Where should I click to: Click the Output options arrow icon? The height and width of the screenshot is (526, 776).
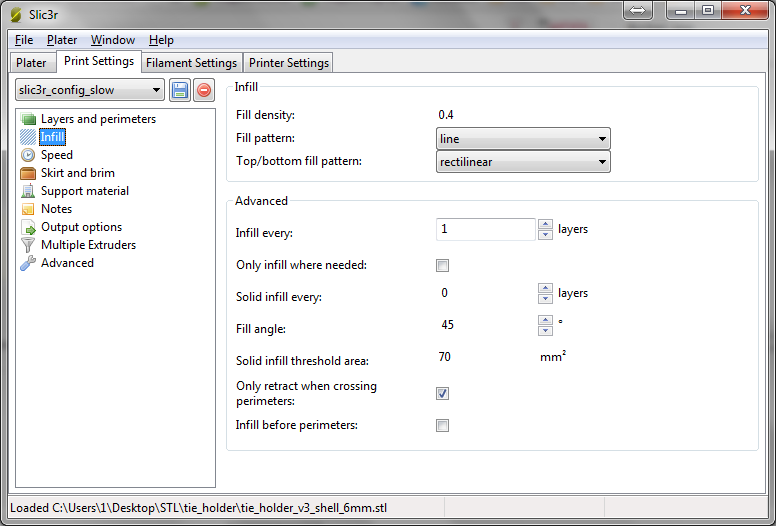click(x=28, y=227)
